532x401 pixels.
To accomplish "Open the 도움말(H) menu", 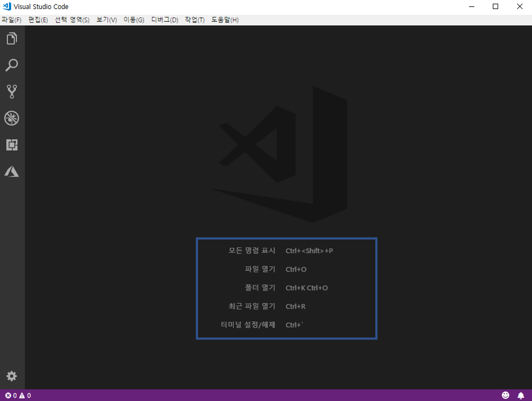I will pyautogui.click(x=225, y=20).
